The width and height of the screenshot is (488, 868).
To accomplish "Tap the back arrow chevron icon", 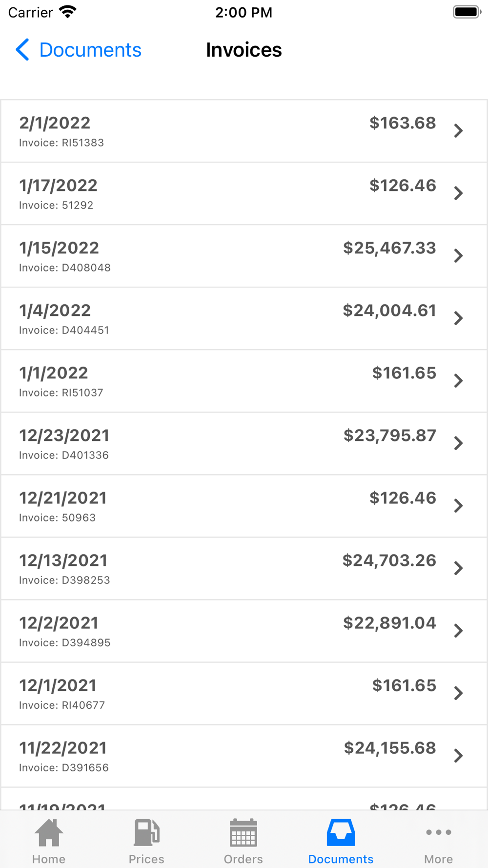I will coord(22,50).
